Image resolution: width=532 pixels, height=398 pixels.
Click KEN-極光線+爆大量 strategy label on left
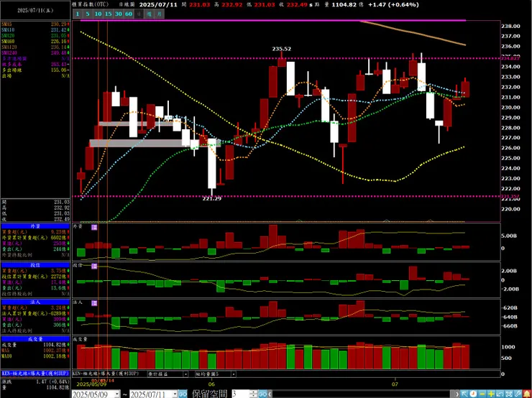click(35, 374)
